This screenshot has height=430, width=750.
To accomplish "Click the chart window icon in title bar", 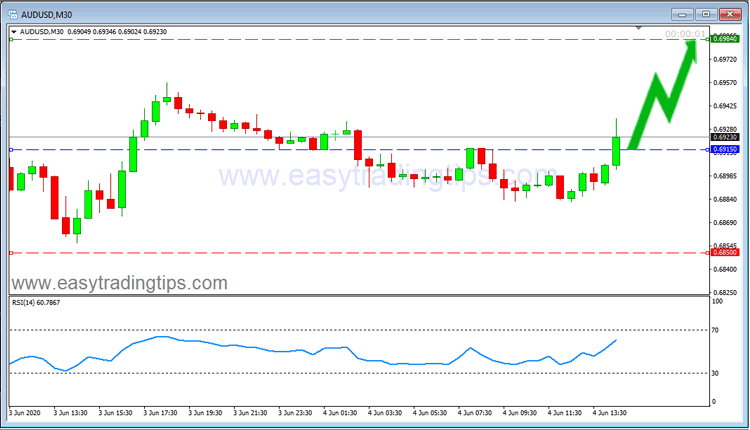I will (10, 13).
